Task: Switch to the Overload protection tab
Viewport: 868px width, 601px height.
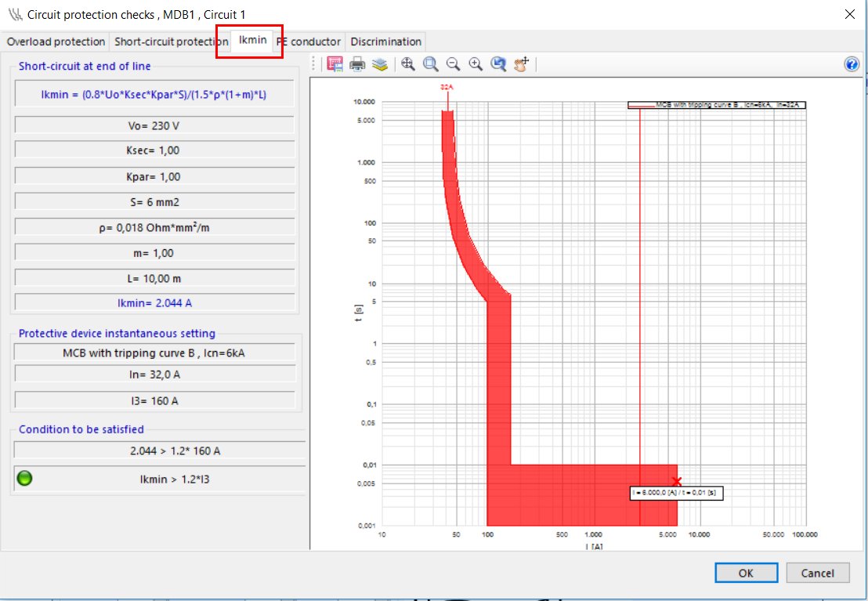Action: click(56, 42)
